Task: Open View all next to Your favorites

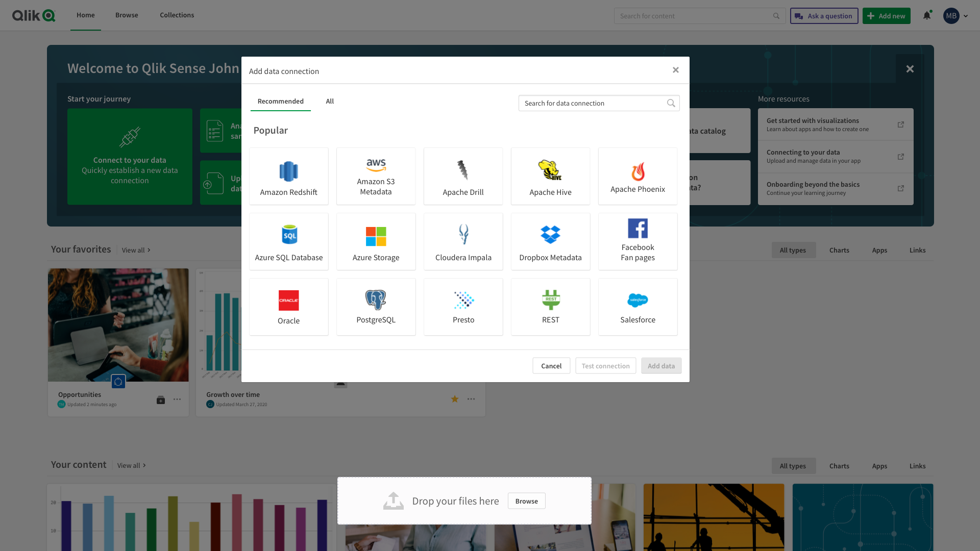Action: (x=134, y=250)
